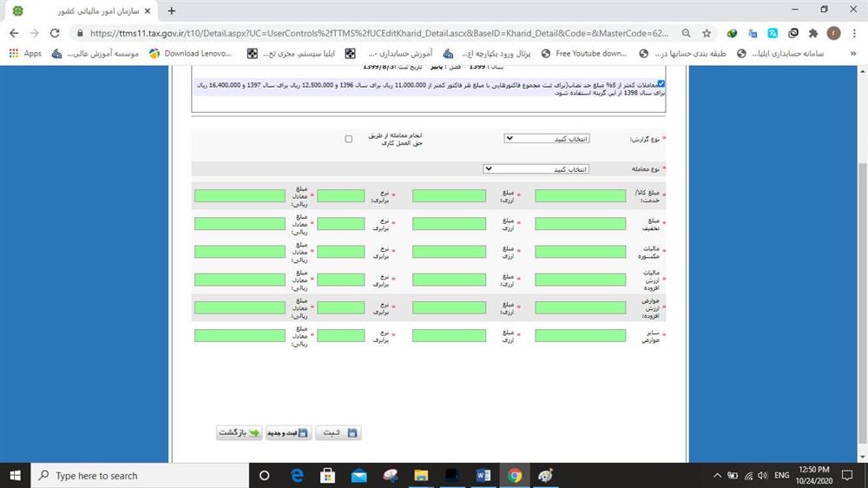Check انجام معامله از طریق حق العمل کاری
Screen dimensions: 868x488
(x=348, y=139)
